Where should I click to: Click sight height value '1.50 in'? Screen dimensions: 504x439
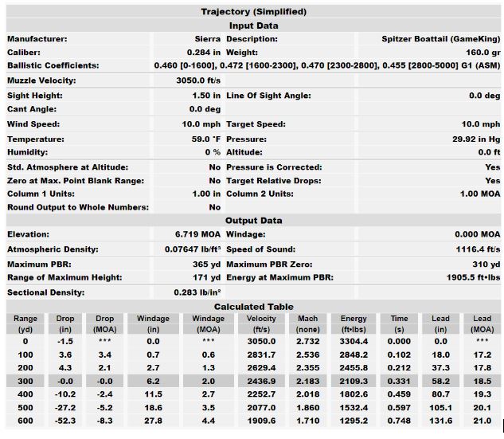click(x=206, y=96)
